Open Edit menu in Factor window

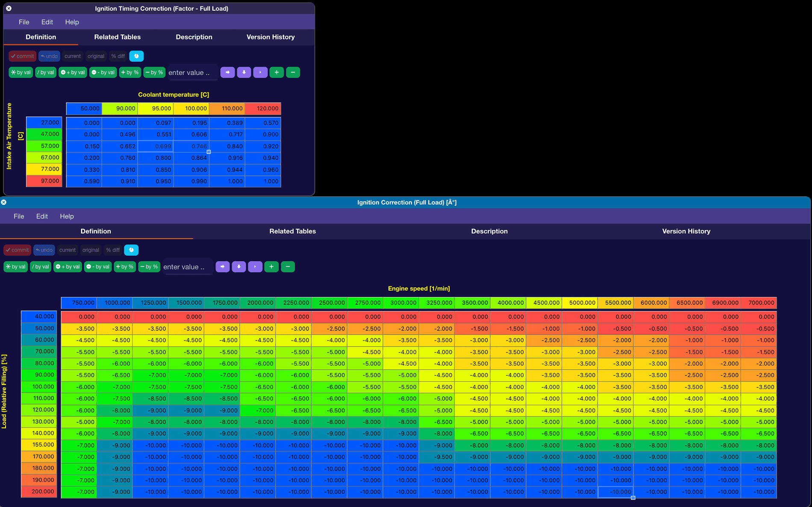[x=47, y=22]
